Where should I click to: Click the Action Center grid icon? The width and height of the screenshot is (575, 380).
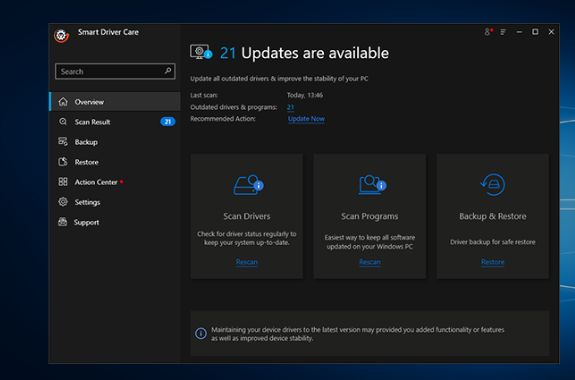(x=63, y=182)
